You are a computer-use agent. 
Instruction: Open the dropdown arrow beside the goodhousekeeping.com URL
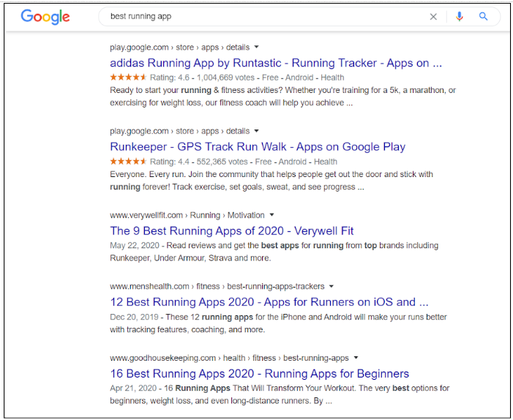(x=356, y=358)
